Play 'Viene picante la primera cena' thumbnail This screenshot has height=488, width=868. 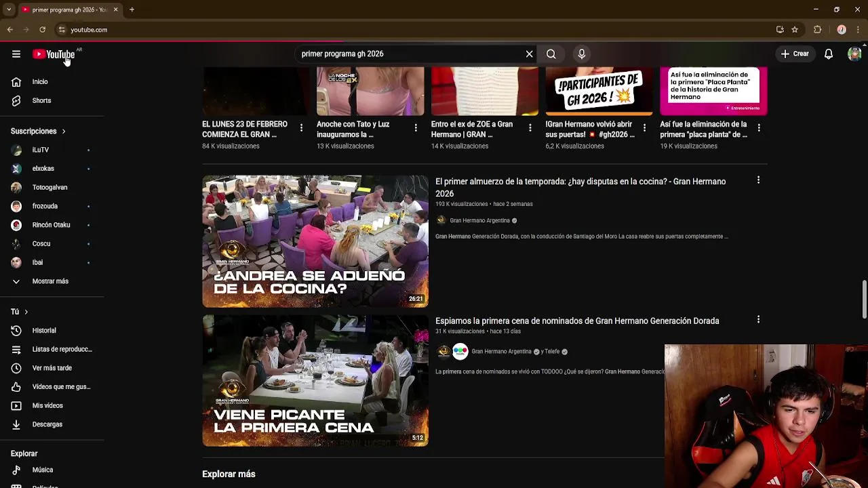pyautogui.click(x=315, y=380)
